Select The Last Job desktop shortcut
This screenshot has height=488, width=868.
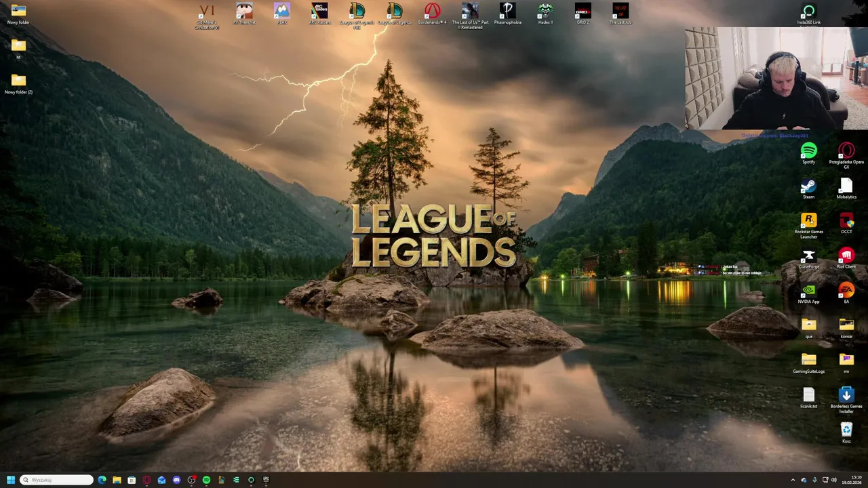click(x=620, y=15)
